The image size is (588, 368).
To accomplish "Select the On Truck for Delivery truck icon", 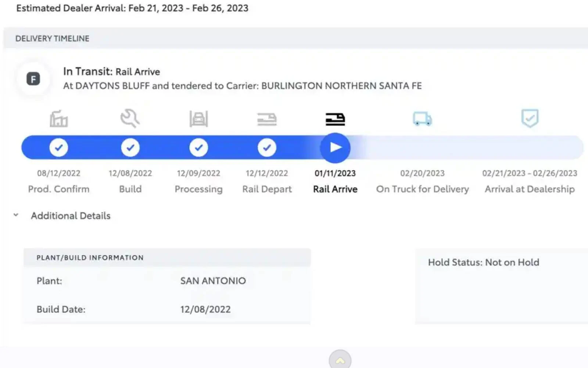I will pos(422,119).
